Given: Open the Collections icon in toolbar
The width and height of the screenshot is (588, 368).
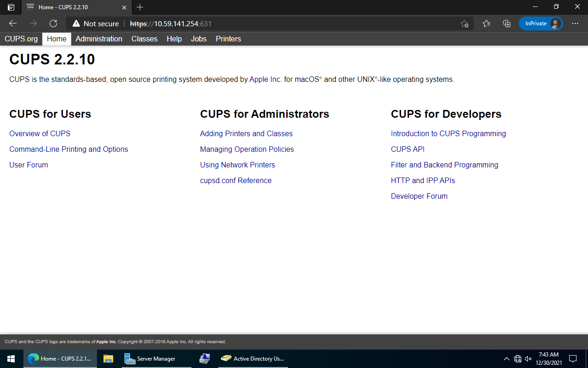Looking at the screenshot, I should click(x=507, y=23).
